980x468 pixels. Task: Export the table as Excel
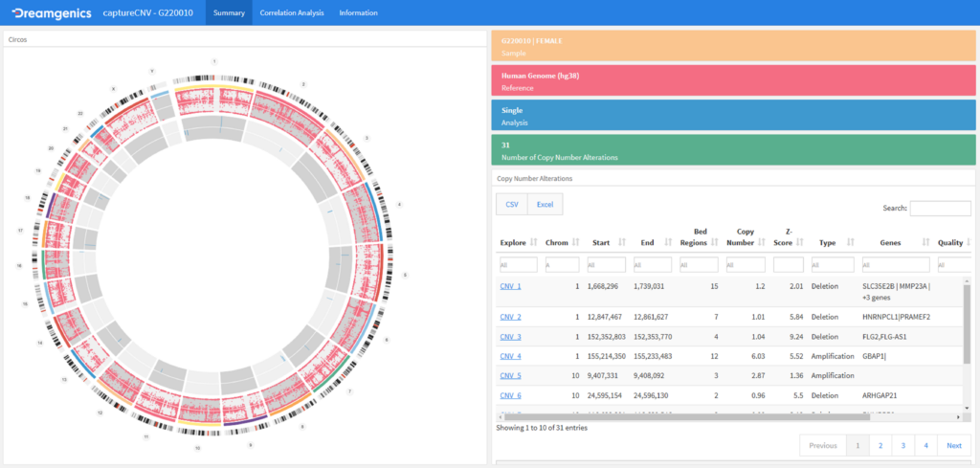pos(545,204)
